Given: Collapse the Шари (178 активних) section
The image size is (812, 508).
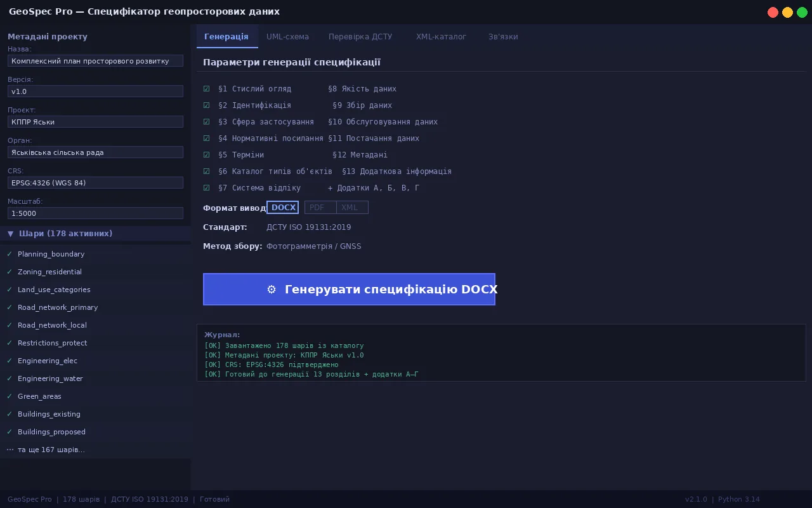Looking at the screenshot, I should coord(95,234).
